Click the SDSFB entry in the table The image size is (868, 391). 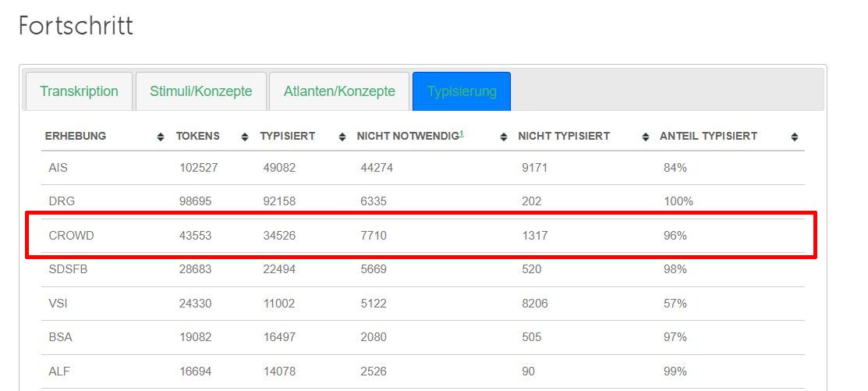67,269
